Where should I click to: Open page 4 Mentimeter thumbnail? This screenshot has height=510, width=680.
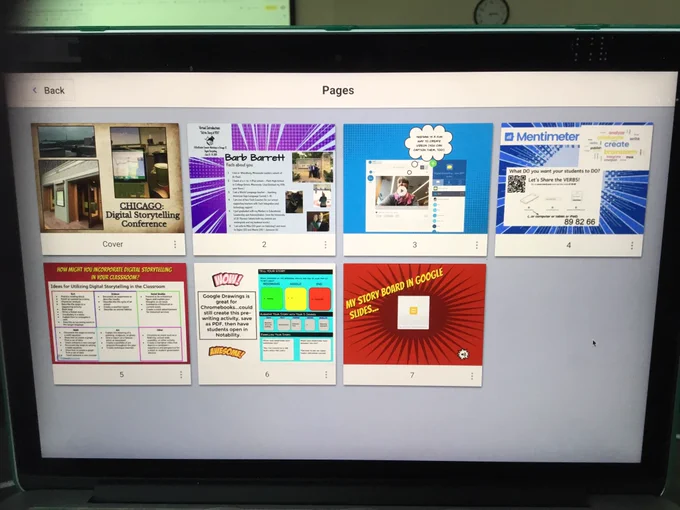(574, 178)
